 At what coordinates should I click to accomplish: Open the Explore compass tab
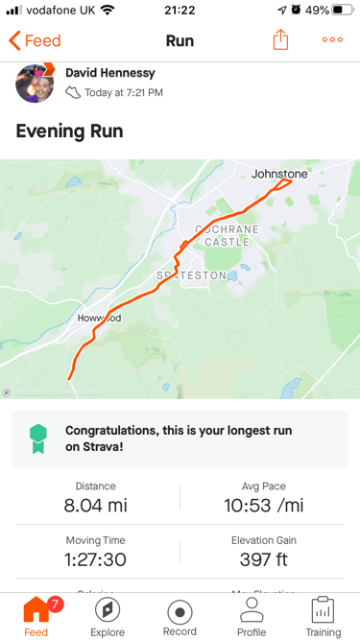tap(107, 610)
